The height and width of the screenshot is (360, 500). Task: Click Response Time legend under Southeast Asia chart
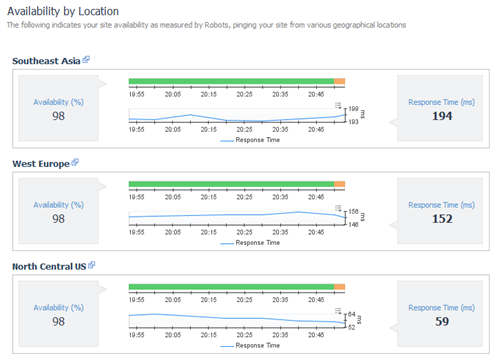coord(250,140)
